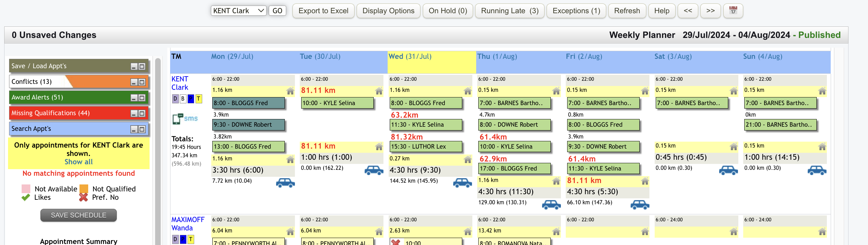Click the car icon on Saturday's 0.00 km row
Screen dimensions: 868x245
(x=729, y=170)
